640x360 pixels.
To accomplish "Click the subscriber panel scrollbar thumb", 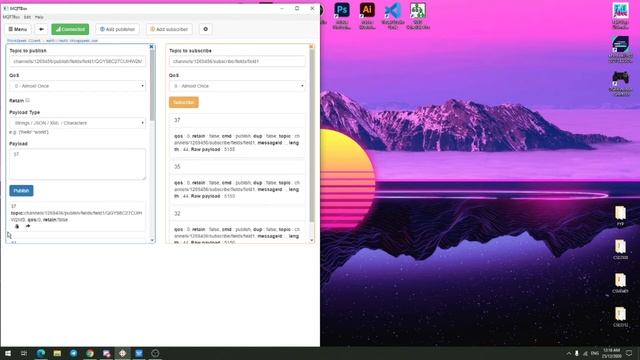I will point(312,136).
